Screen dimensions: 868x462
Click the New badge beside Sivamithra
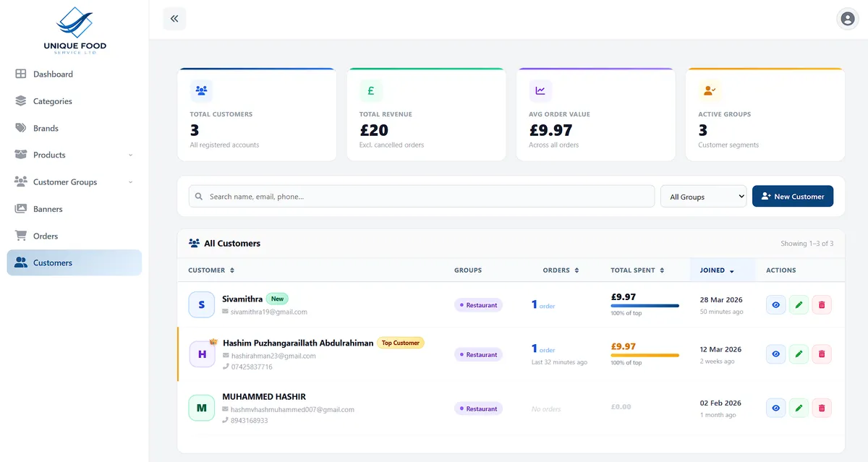pyautogui.click(x=277, y=299)
